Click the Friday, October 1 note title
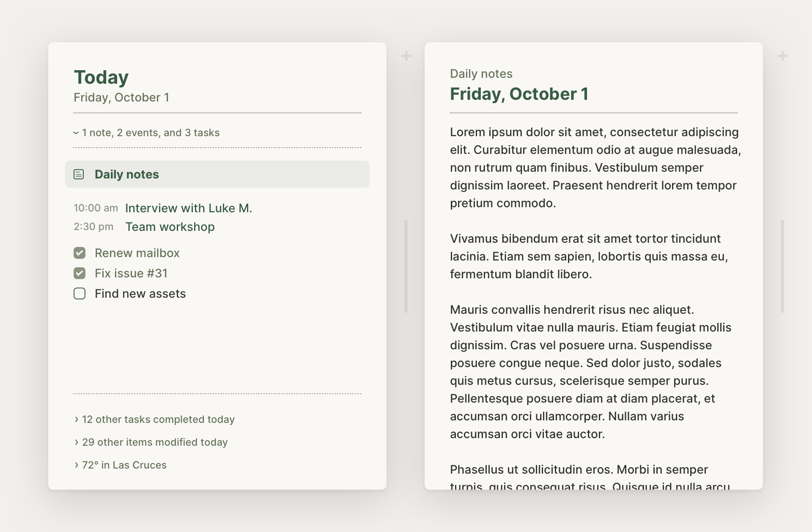The image size is (812, 532). pyautogui.click(x=519, y=94)
